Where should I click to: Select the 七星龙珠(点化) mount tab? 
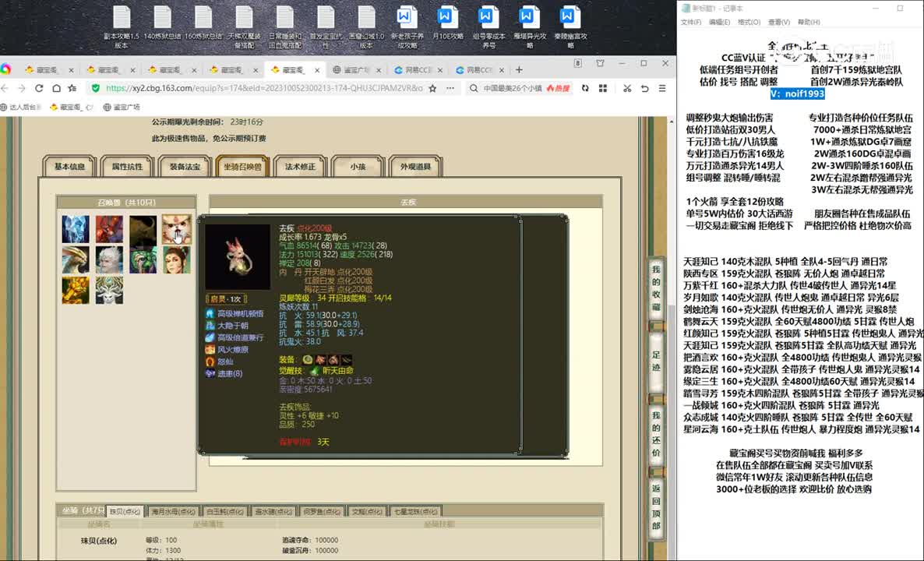[x=415, y=511]
